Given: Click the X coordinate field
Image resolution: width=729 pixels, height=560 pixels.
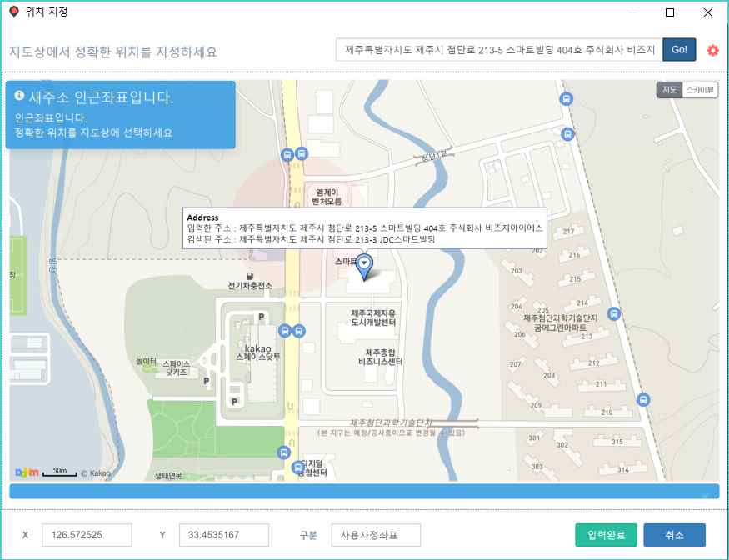Looking at the screenshot, I should point(87,535).
